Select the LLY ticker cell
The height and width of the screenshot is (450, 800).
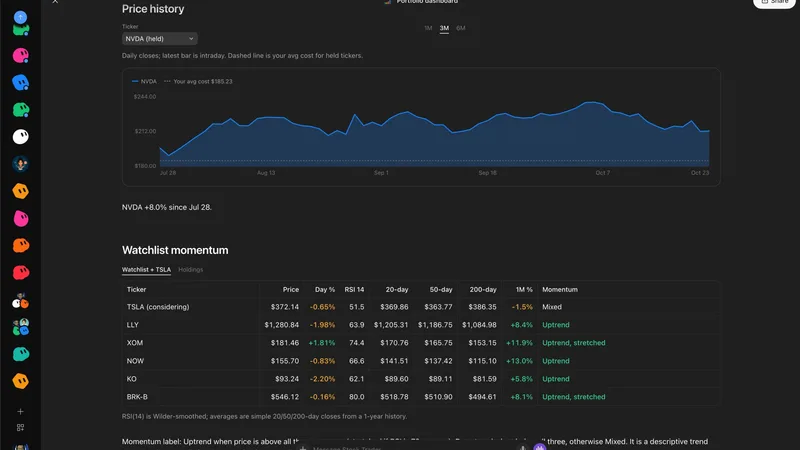(133, 324)
